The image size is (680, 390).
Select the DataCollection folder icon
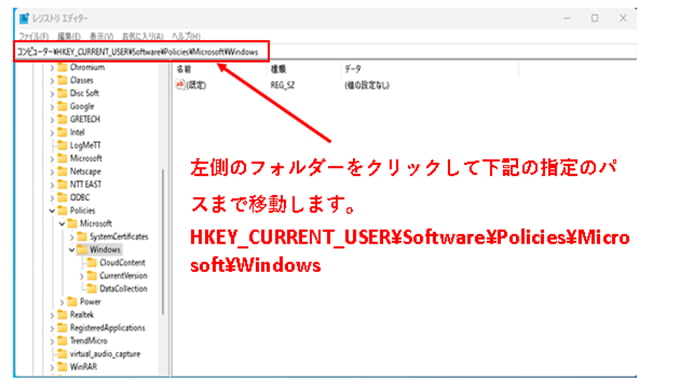[92, 288]
